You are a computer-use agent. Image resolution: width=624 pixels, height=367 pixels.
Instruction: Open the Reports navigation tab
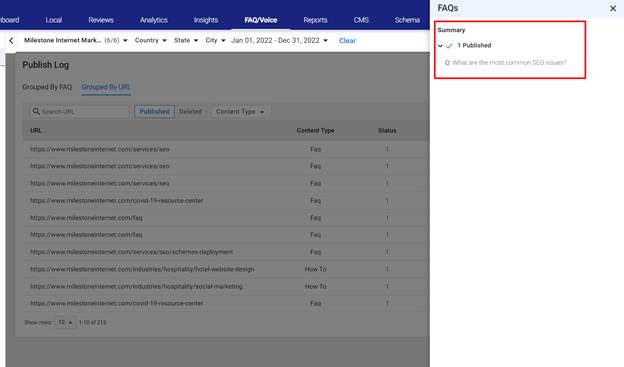(315, 20)
